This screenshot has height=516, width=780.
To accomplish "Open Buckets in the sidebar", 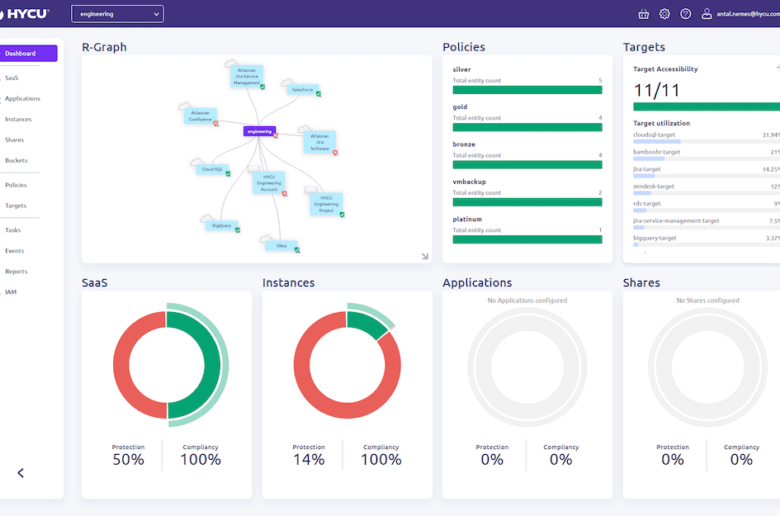I will (x=16, y=160).
